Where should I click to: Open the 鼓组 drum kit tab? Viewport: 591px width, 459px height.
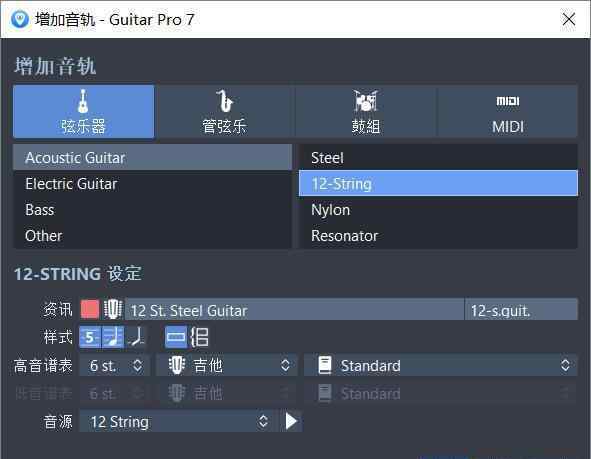[366, 112]
